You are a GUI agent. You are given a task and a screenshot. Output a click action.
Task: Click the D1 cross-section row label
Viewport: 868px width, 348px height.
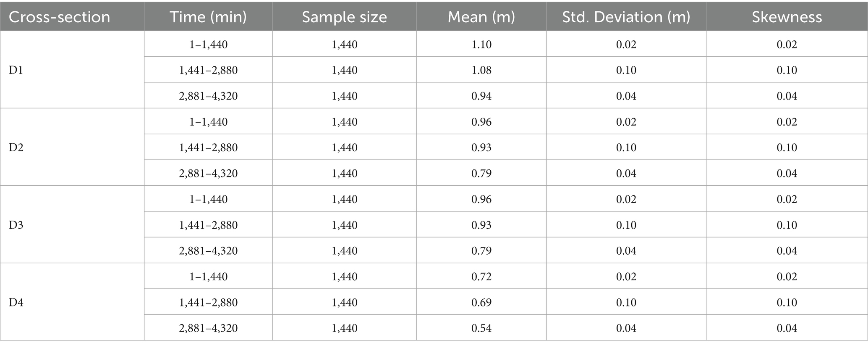(x=16, y=70)
